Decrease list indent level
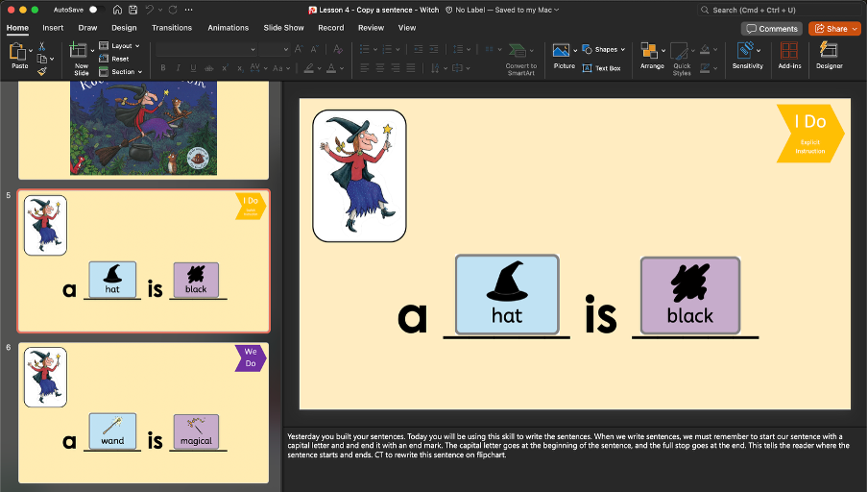This screenshot has width=868, height=492. pos(419,49)
